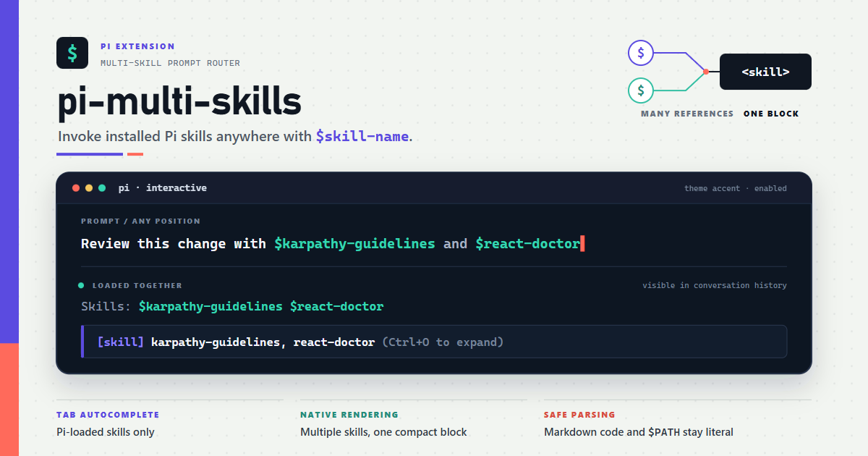Click the green dollar-sign logo icon
The height and width of the screenshot is (456, 868).
72,53
